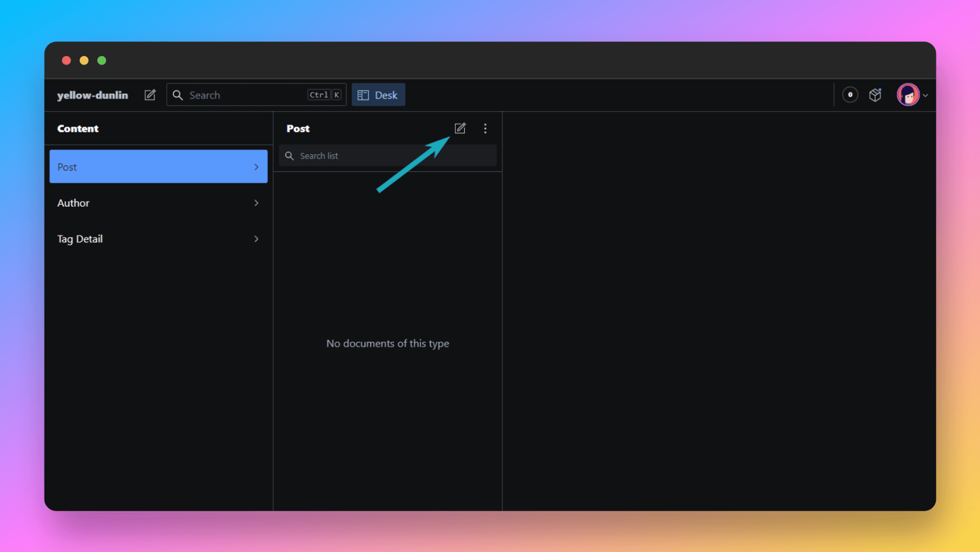
Task: Click the user avatar picture
Action: coord(907,95)
